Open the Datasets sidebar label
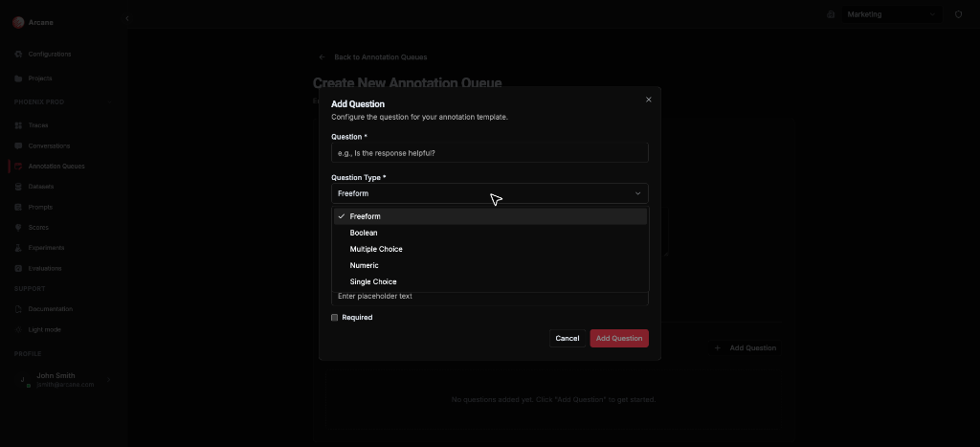 point(41,187)
